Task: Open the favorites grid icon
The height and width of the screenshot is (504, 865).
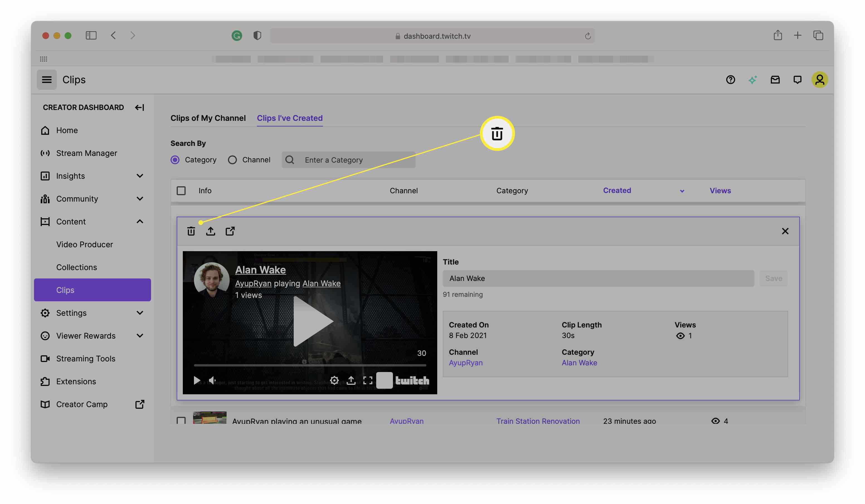Action: click(43, 59)
